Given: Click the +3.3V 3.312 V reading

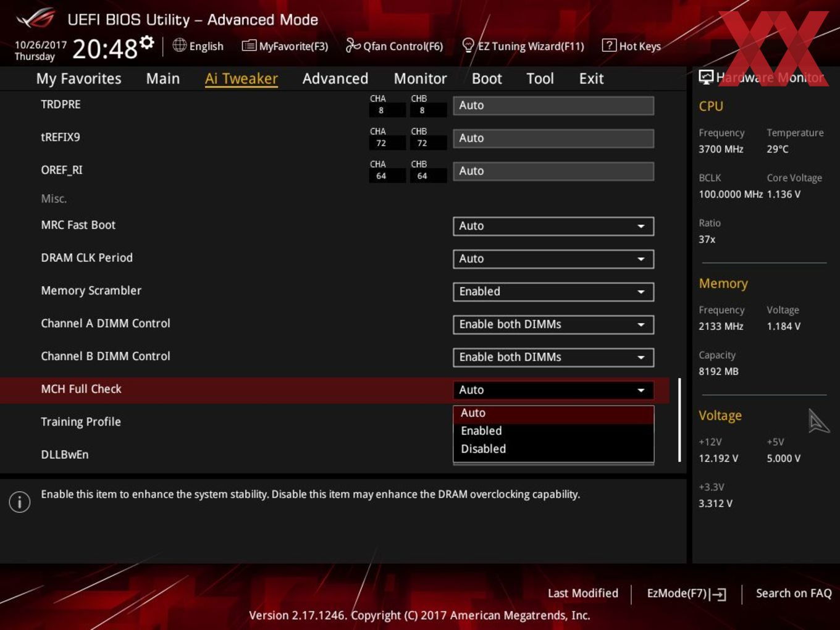Looking at the screenshot, I should [x=715, y=503].
